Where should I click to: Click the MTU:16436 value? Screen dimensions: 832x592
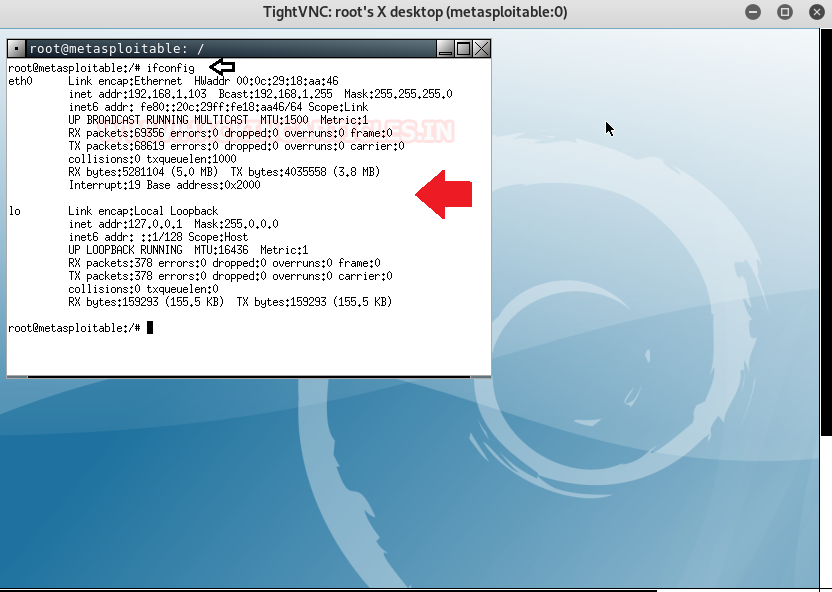221,250
